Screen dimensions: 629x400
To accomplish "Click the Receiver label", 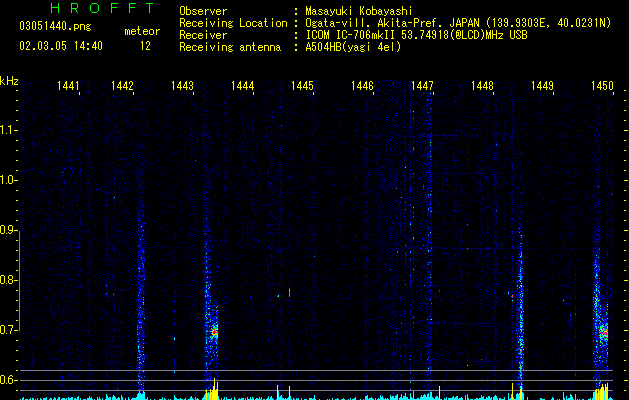I will [x=203, y=35].
